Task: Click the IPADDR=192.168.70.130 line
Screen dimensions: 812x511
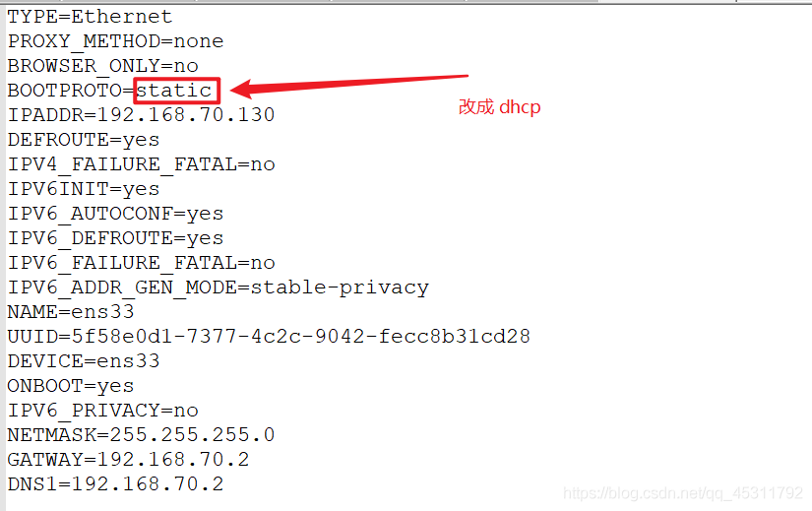Action: pyautogui.click(x=141, y=115)
